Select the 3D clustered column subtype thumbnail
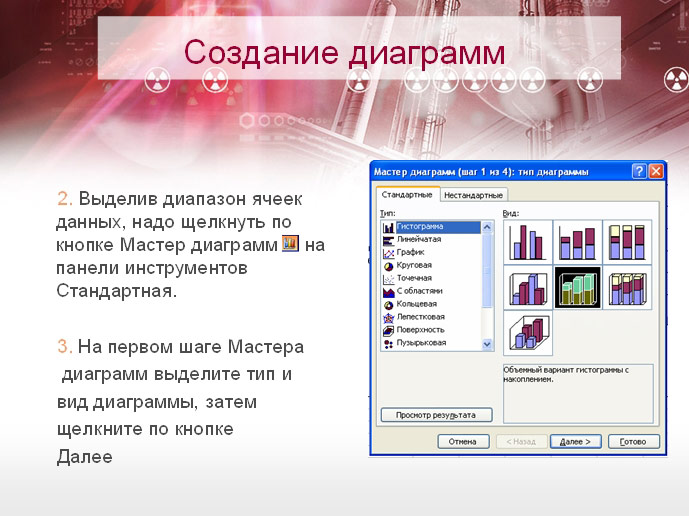The image size is (689, 516). (x=528, y=287)
